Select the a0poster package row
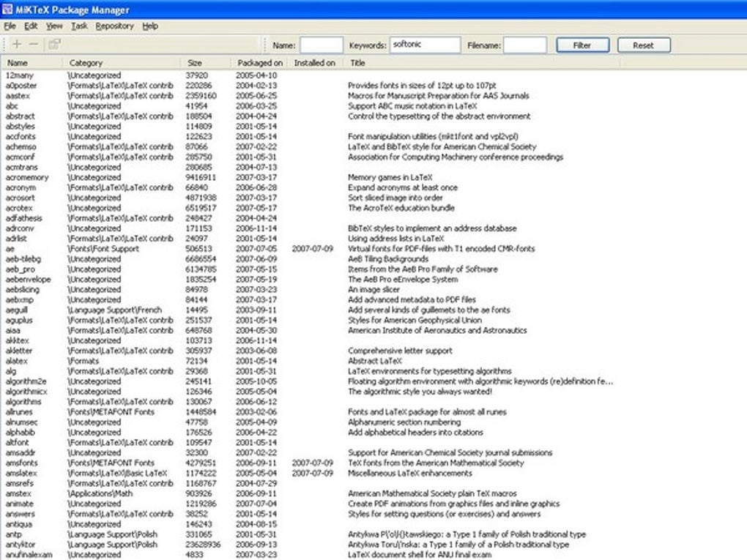 [310, 86]
